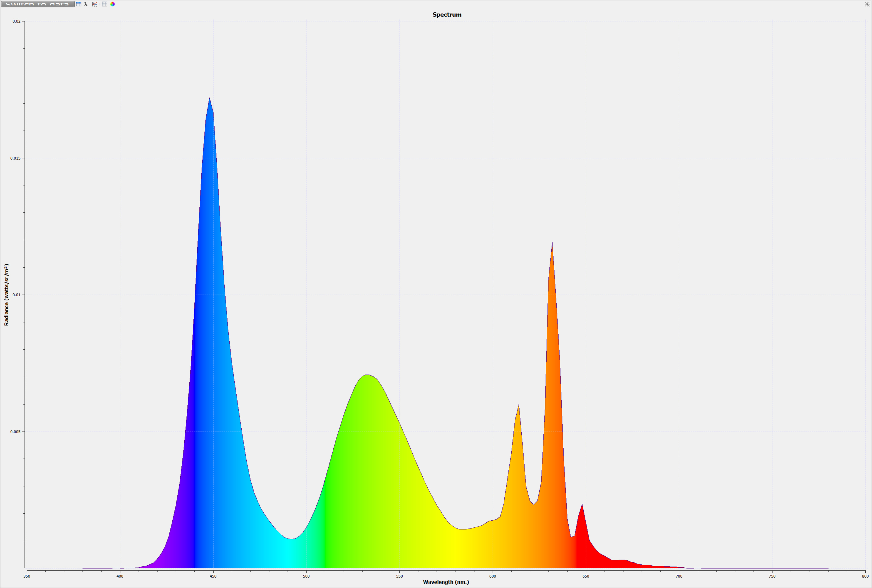This screenshot has width=872, height=588.
Task: Click the small red peak tip
Action: (x=582, y=505)
